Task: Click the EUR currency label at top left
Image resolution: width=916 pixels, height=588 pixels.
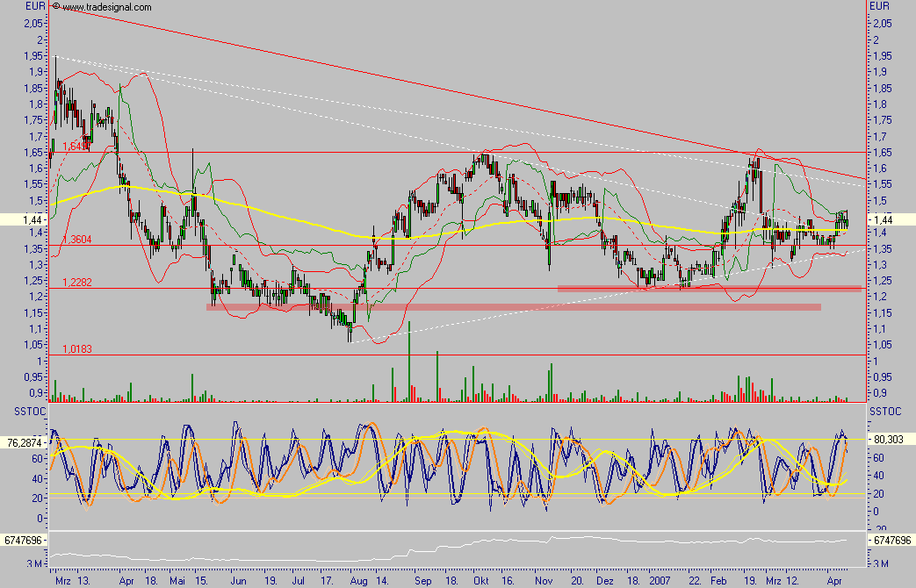Action: click(x=33, y=6)
